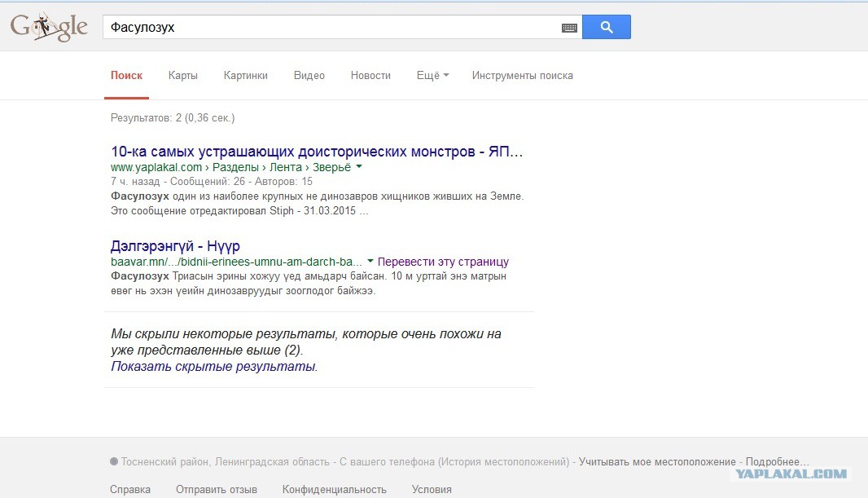Click Перевести эту страницу link
The height and width of the screenshot is (498, 868).
click(x=443, y=262)
